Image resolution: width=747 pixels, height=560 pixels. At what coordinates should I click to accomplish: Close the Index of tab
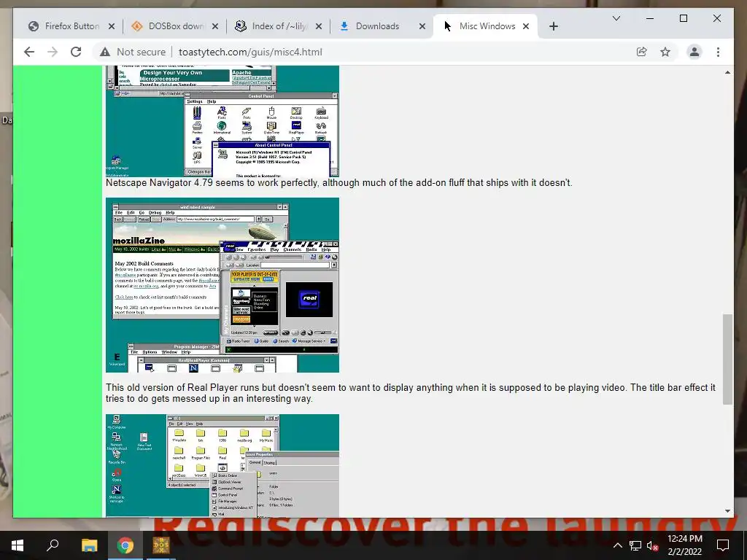(319, 27)
